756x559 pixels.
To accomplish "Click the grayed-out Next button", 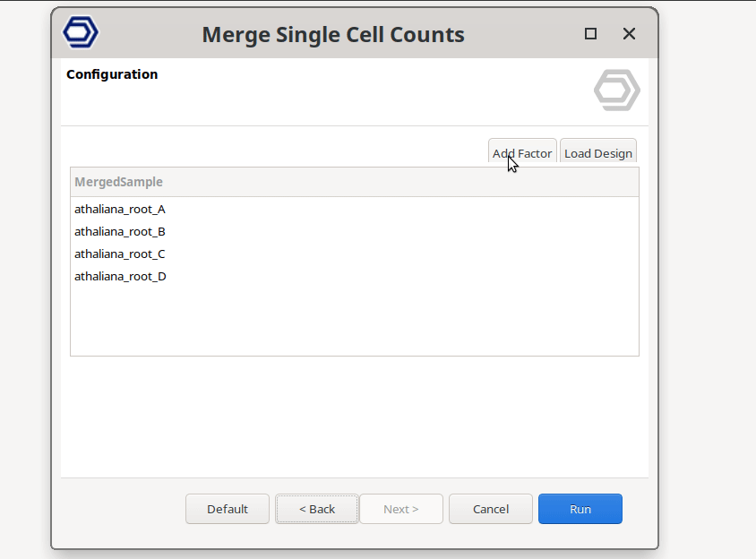I will pyautogui.click(x=401, y=509).
